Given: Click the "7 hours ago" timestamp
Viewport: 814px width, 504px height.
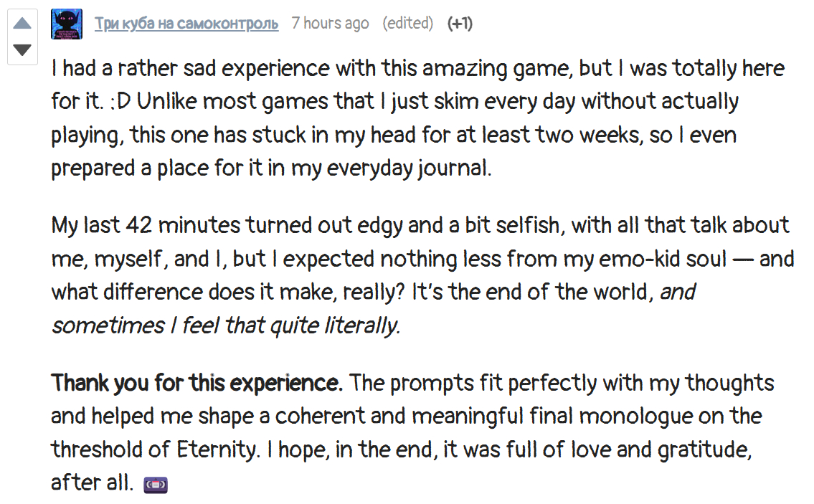Looking at the screenshot, I should tap(330, 24).
